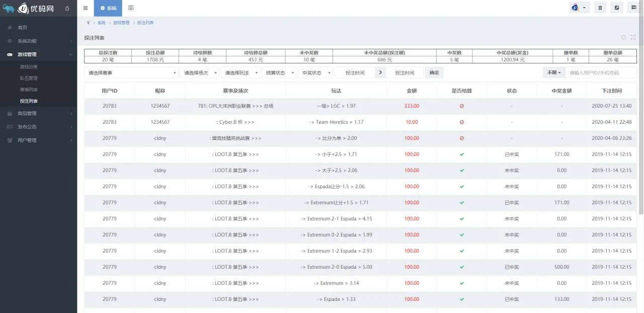This screenshot has width=644, height=313.
Task: Click the fullscreen expand icon in panel header
Action: pos(633,37)
